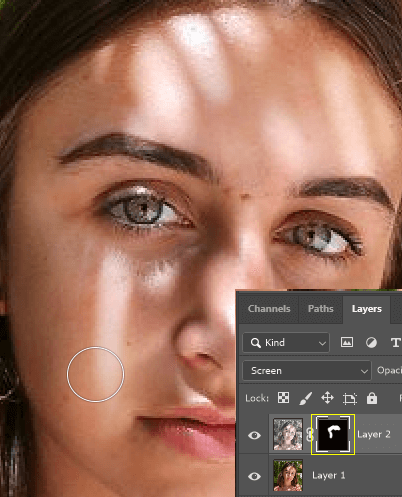402x497 pixels.
Task: Hide Layer 1 with eye icon
Action: 254,476
